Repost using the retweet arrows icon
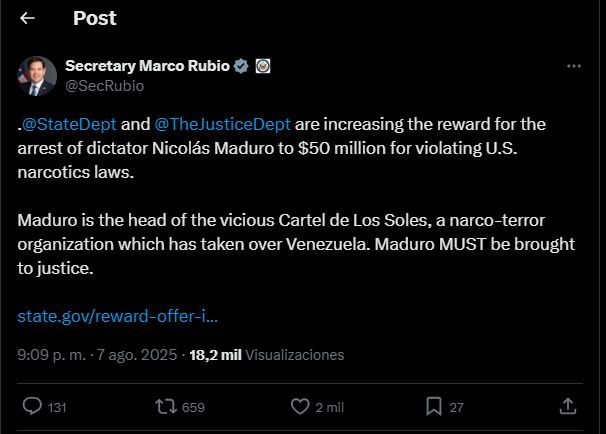The image size is (606, 434). tap(166, 407)
